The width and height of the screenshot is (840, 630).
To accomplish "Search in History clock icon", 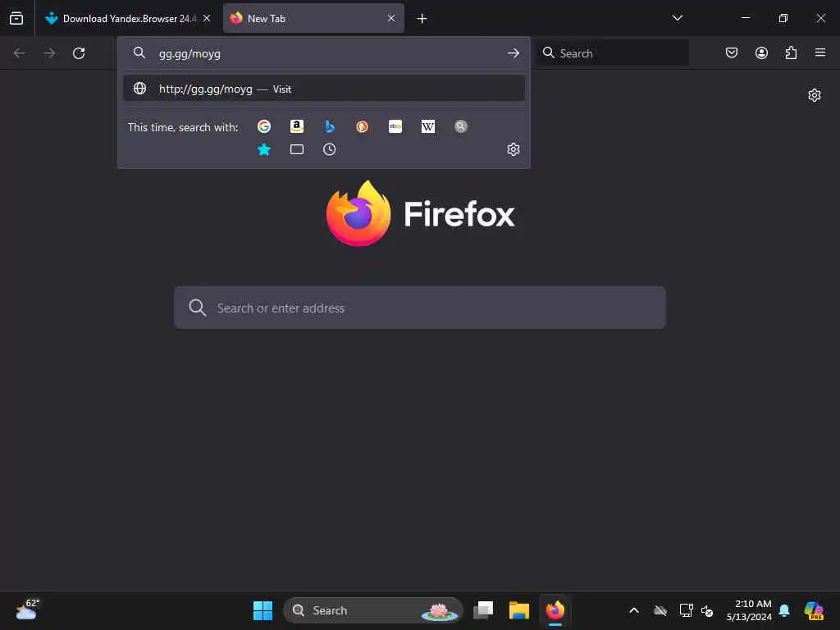I will click(x=330, y=149).
